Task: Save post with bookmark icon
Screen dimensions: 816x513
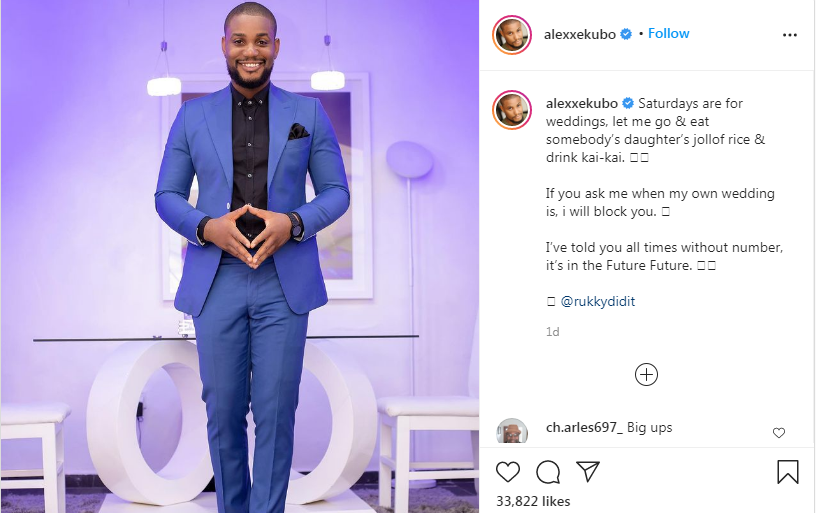Action: tap(787, 471)
